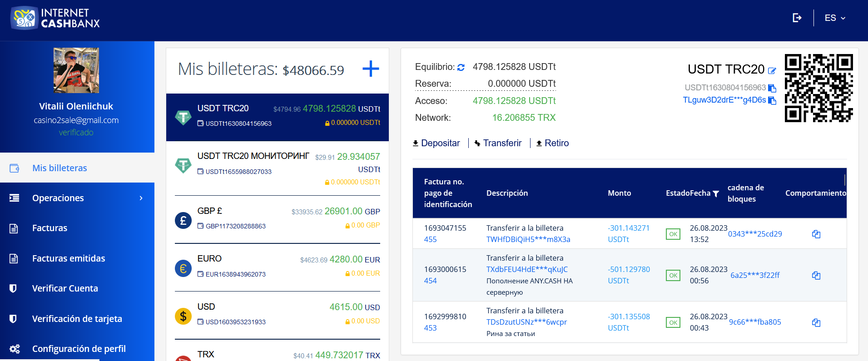Click the logout icon in header
868x361 pixels.
tap(797, 18)
